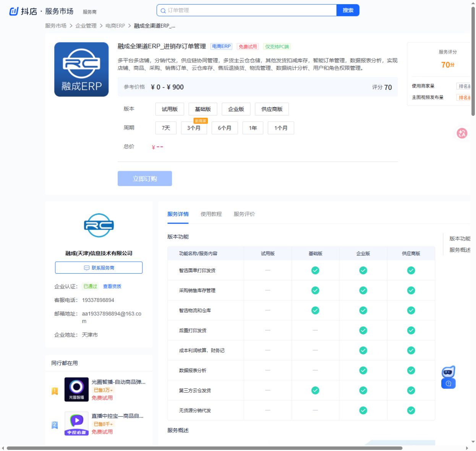Click the search magnifier icon
Viewport: 476px width, 451px height.
tap(163, 11)
